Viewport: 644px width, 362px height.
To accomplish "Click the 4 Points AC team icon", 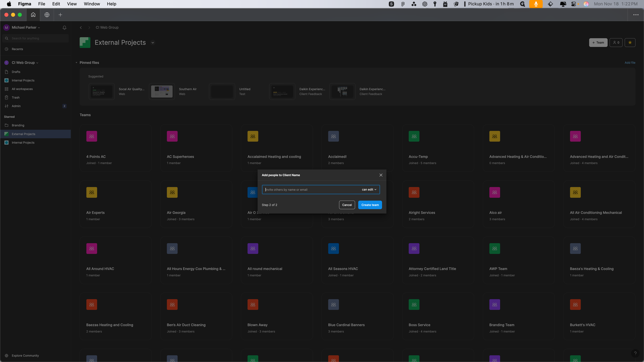I will (92, 136).
